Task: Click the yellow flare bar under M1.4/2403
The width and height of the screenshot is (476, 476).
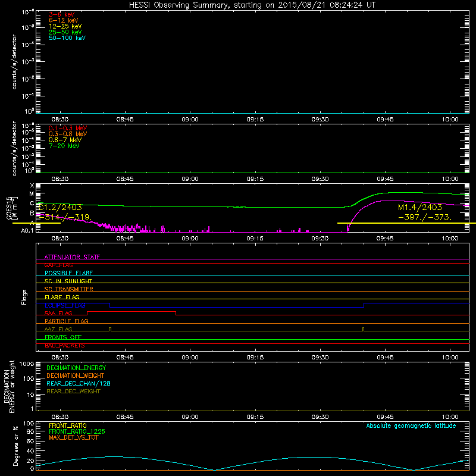Action: point(406,223)
